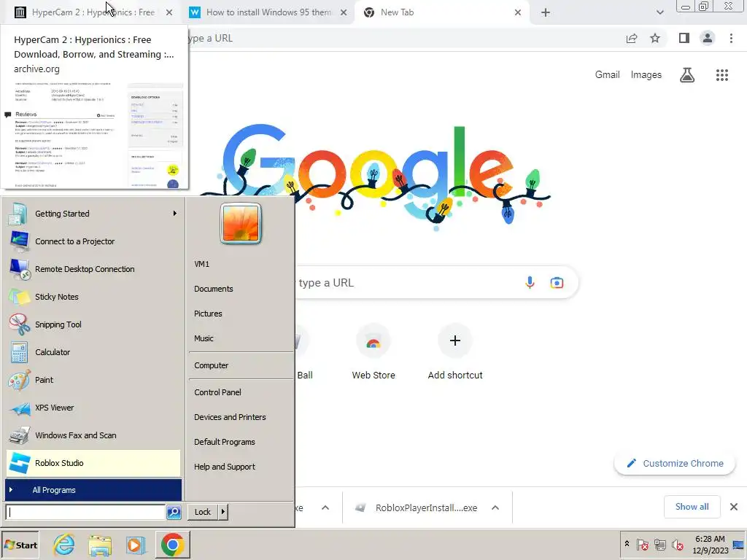The image size is (747, 560).
Task: Launch Roblox Studio
Action: 93,463
